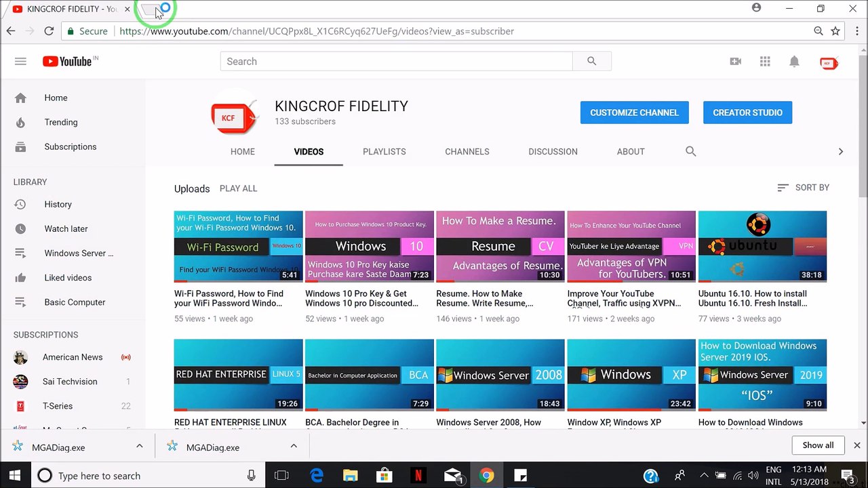Close the downloads bar
The image size is (868, 488).
pyautogui.click(x=857, y=445)
